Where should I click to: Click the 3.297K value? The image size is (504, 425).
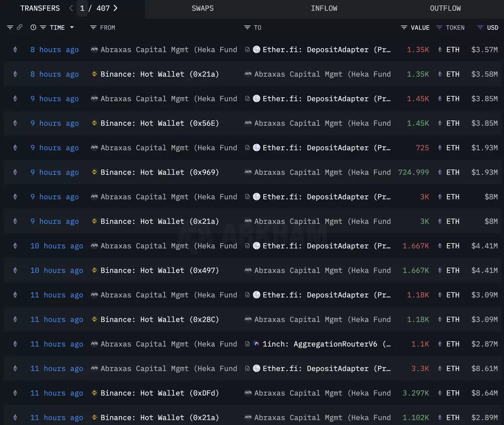[x=416, y=393]
